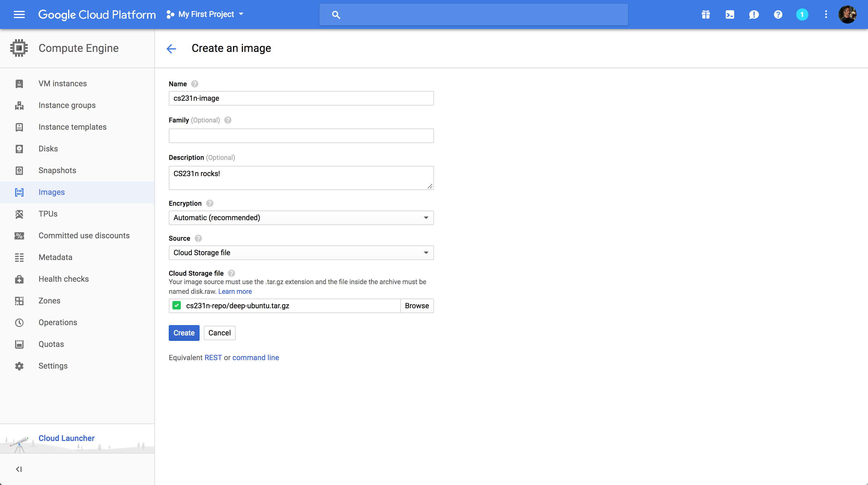Click the Cancel button
Screen dimensions: 868x485
[219, 333]
